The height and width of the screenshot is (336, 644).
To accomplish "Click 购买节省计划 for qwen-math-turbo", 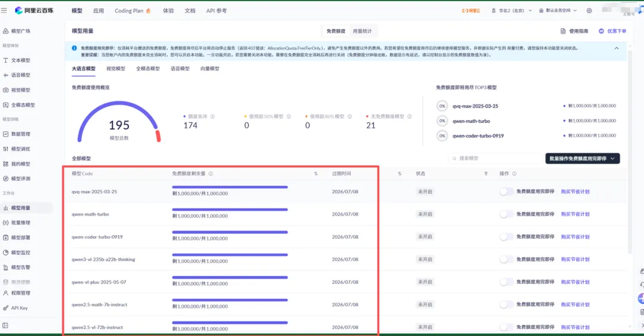I will click(575, 214).
